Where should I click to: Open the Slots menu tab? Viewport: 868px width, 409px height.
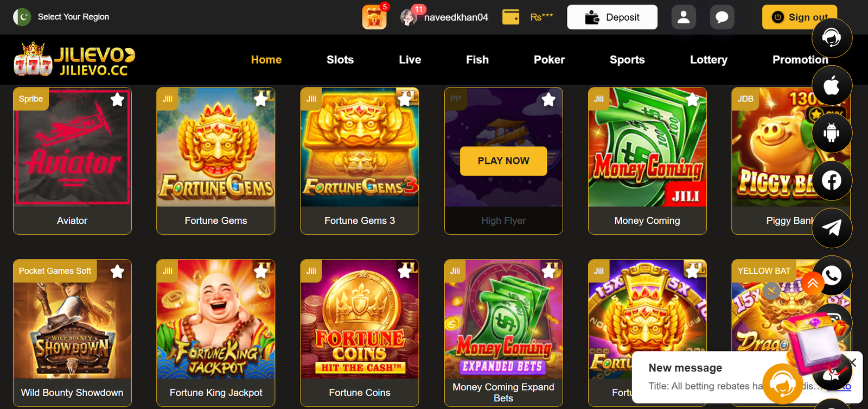click(340, 60)
